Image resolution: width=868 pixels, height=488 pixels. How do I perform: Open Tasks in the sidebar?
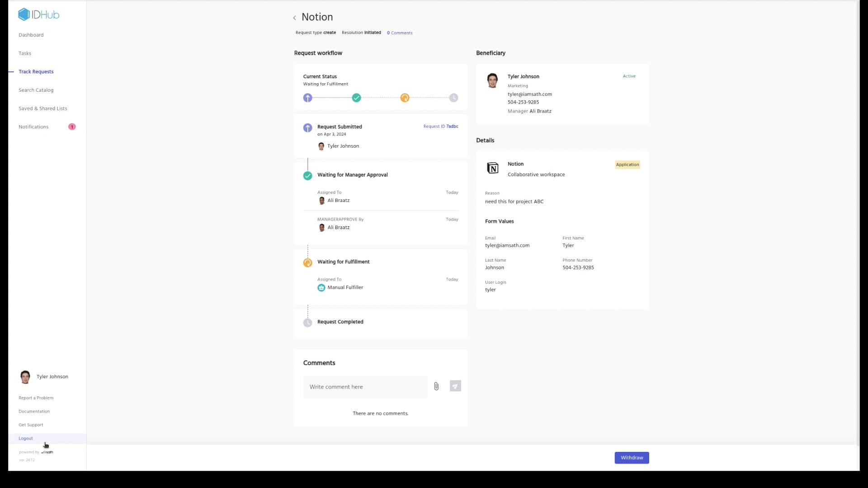click(x=25, y=53)
